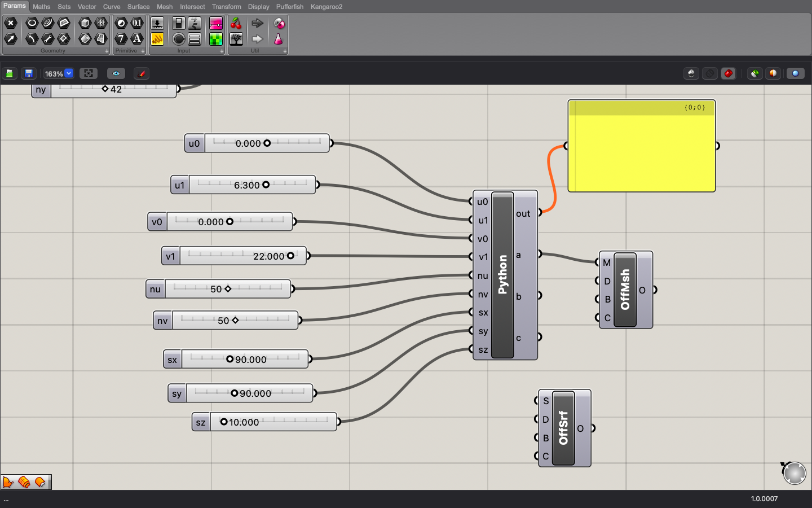The width and height of the screenshot is (812, 508).
Task: Toggle the named views eye button
Action: (x=116, y=73)
